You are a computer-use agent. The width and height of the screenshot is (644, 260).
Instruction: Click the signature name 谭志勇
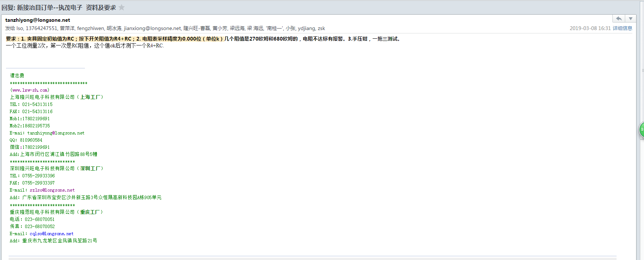click(17, 76)
